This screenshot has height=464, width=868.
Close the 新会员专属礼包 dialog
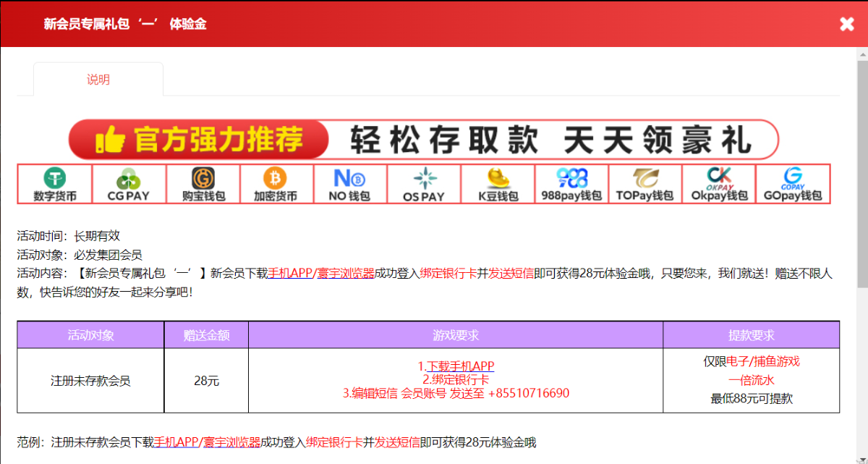tap(847, 24)
